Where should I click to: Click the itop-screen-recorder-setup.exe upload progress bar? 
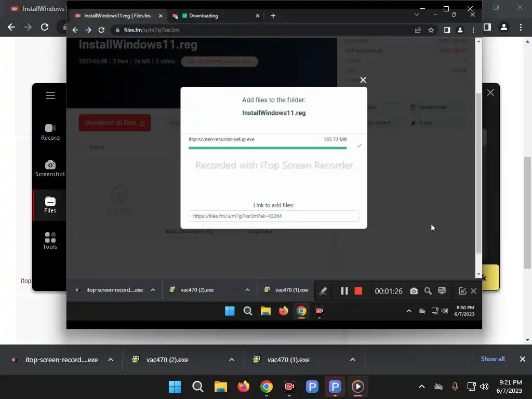coord(268,148)
